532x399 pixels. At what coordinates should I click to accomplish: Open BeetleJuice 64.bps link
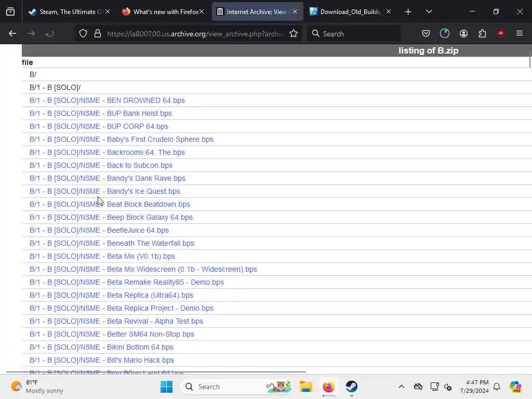pos(99,230)
